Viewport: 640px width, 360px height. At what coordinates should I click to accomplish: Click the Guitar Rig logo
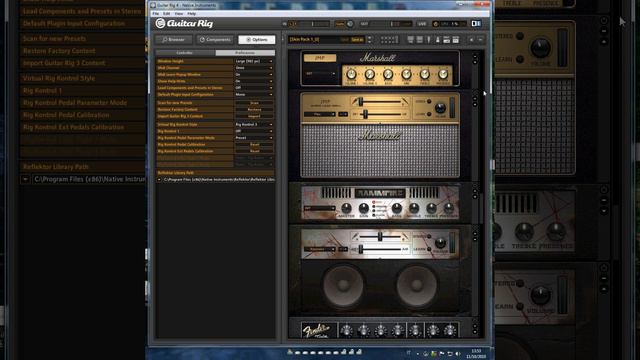184,23
